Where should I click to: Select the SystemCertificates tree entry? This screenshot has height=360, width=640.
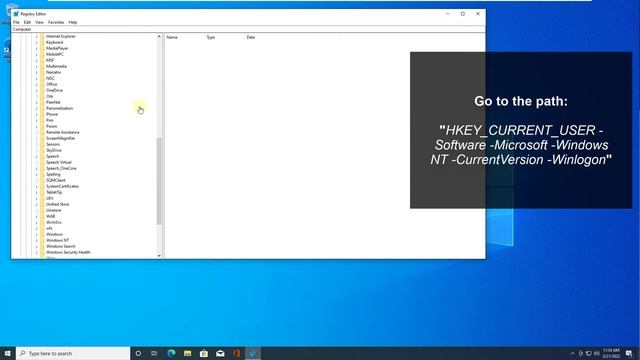click(x=62, y=186)
